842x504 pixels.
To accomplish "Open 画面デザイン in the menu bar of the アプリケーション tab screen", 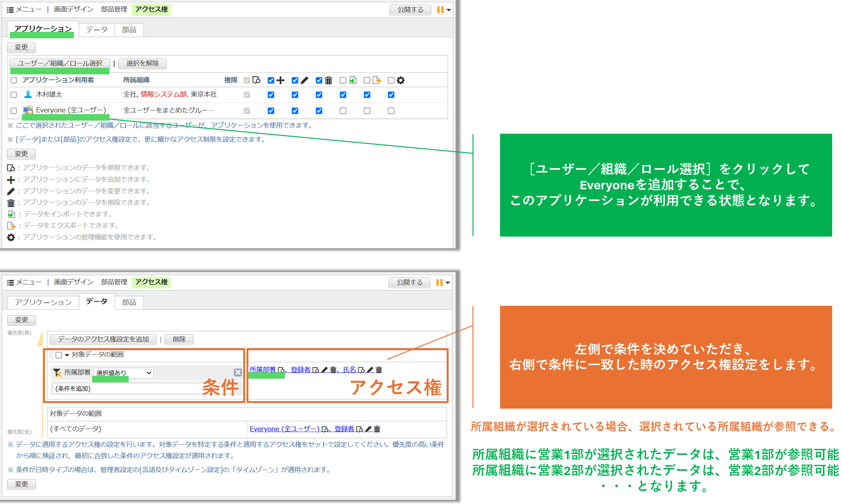I will (x=73, y=9).
